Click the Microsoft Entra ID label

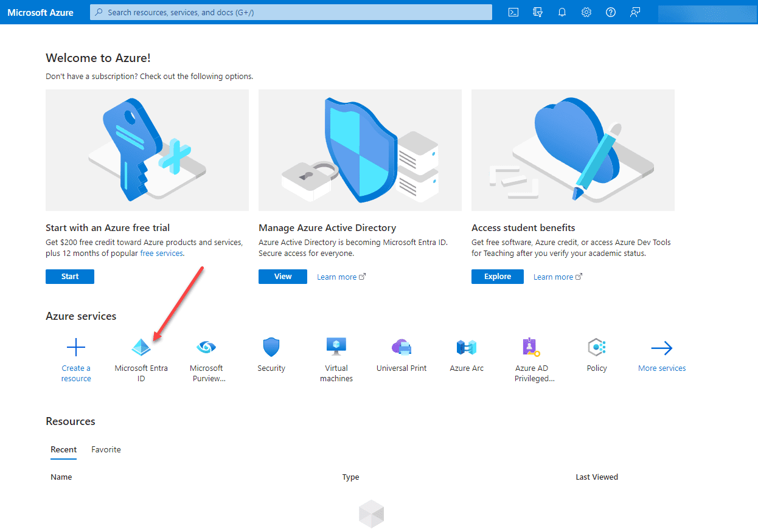tap(141, 373)
